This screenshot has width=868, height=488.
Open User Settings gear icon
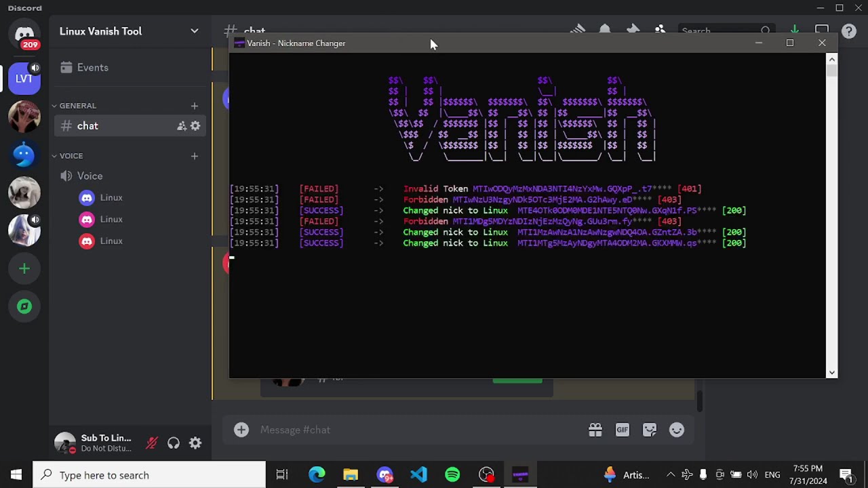pyautogui.click(x=195, y=443)
